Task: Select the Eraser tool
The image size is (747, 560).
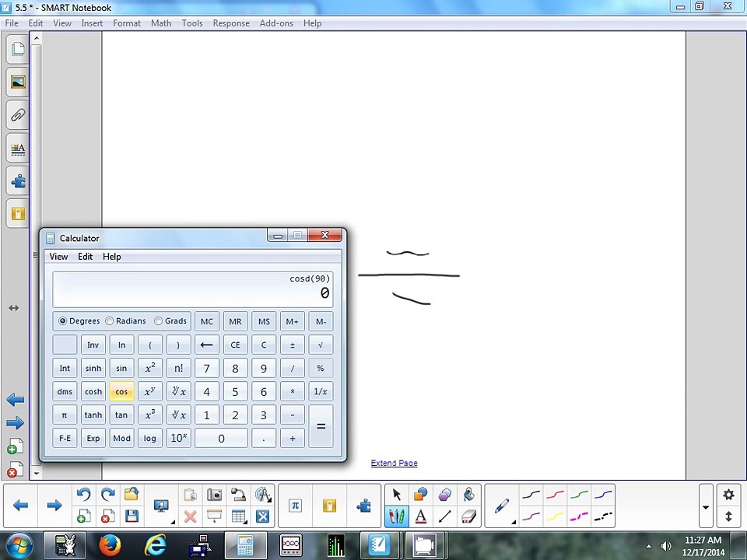Action: click(468, 516)
